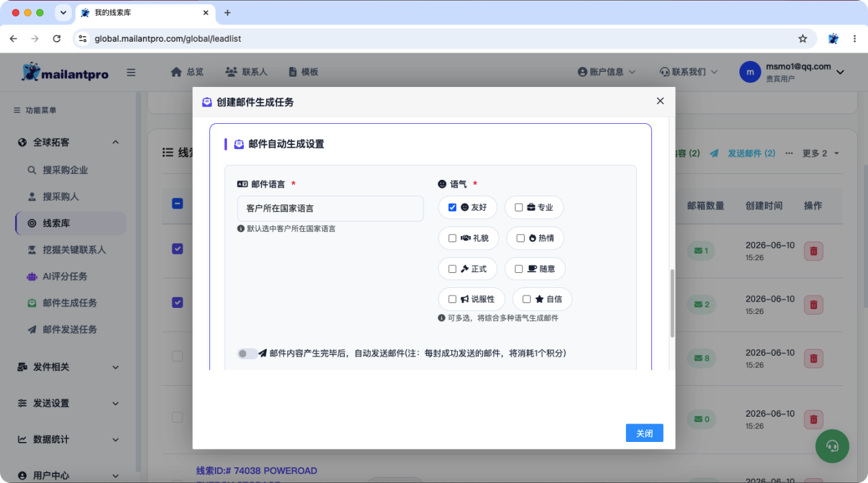The image size is (868, 483).
Task: Click the 邮箱数量 column header
Action: pos(706,205)
